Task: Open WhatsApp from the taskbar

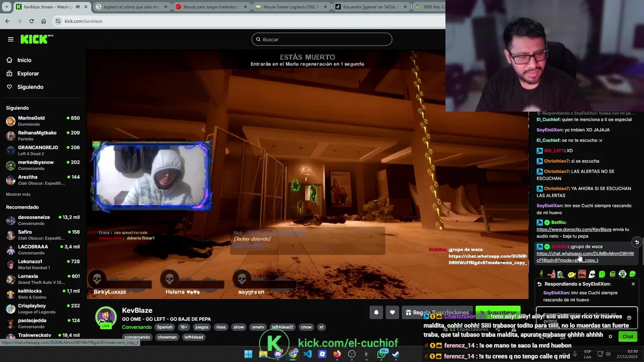Action: (x=381, y=354)
